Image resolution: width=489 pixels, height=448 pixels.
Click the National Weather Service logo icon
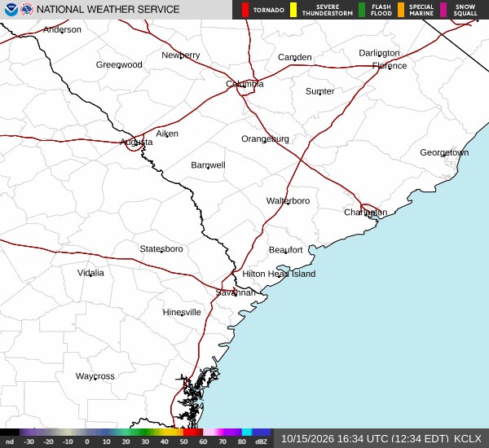pyautogui.click(x=27, y=9)
